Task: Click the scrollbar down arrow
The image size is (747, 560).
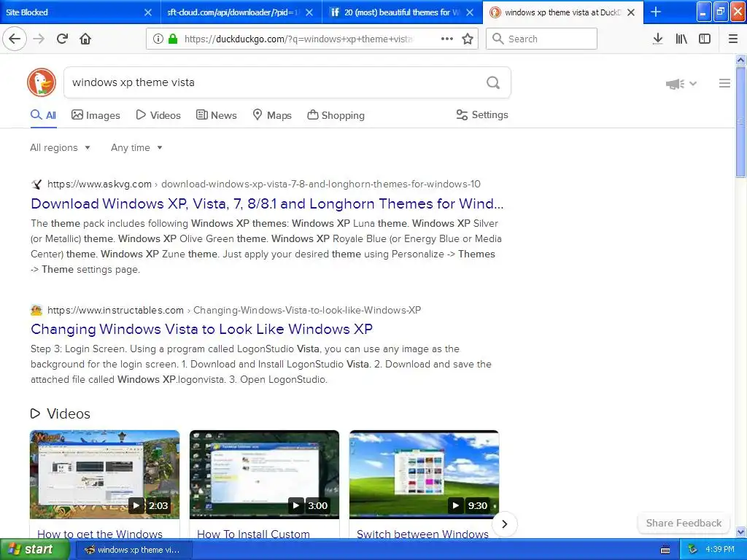Action: coord(741,532)
